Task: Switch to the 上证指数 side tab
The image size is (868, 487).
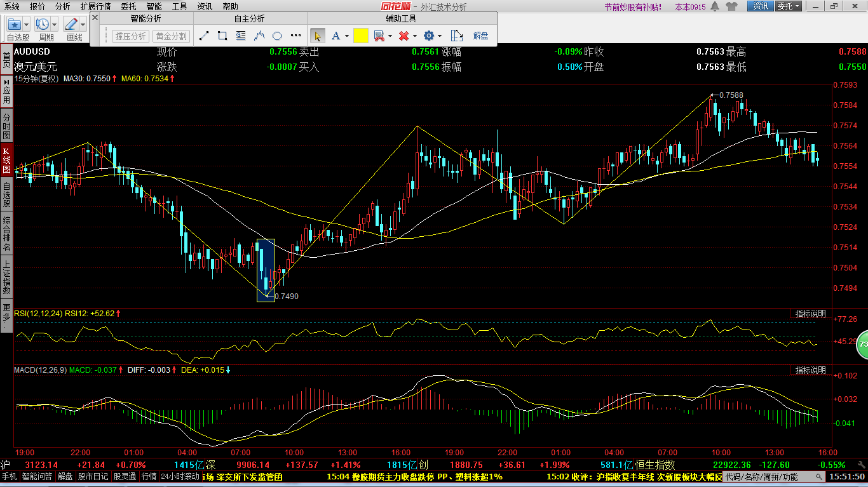Action: coord(6,277)
